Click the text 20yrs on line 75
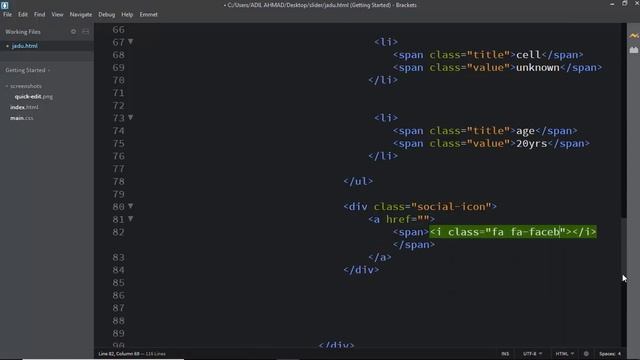This screenshot has height=360, width=640. tap(531, 143)
